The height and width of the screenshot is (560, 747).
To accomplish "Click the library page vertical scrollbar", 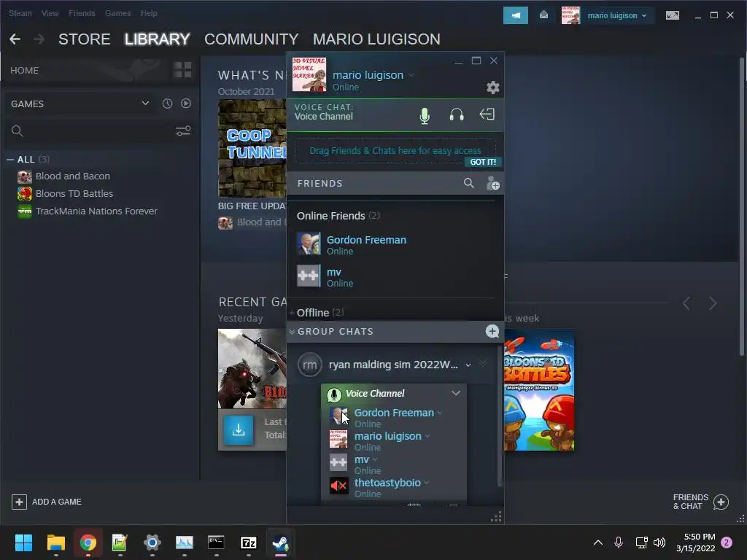I will pyautogui.click(x=741, y=207).
